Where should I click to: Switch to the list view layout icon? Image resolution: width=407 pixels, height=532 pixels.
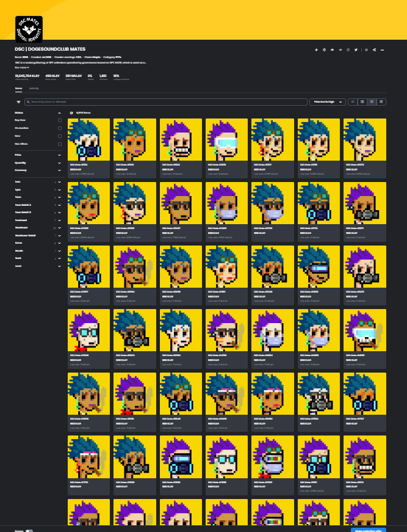pyautogui.click(x=353, y=102)
